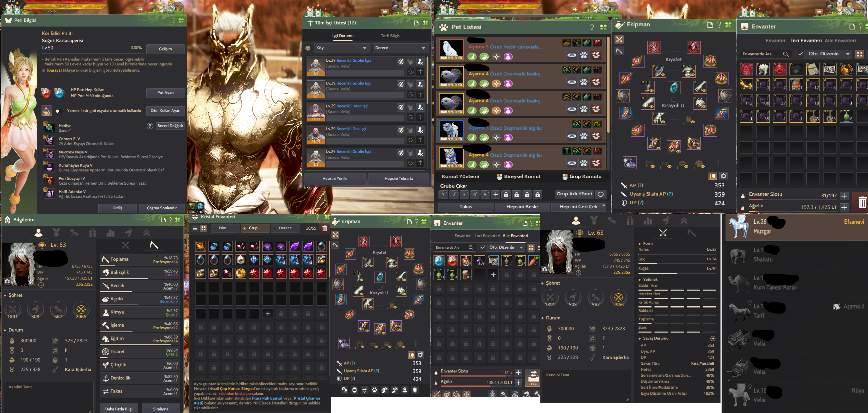
Task: Click the help question icon next to Hediye
Action: coord(150,126)
